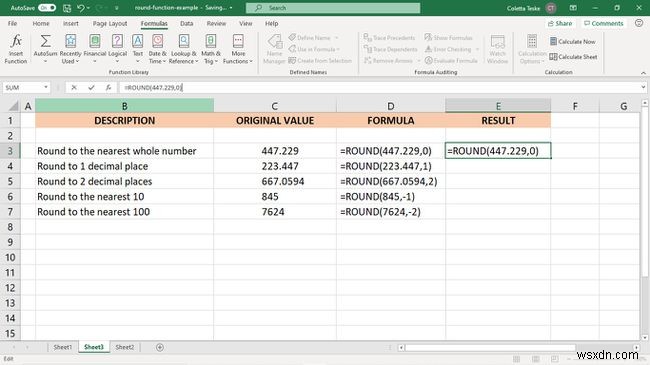Click cell containing 667.0594
Screen dimensions: 650x365
coord(275,181)
